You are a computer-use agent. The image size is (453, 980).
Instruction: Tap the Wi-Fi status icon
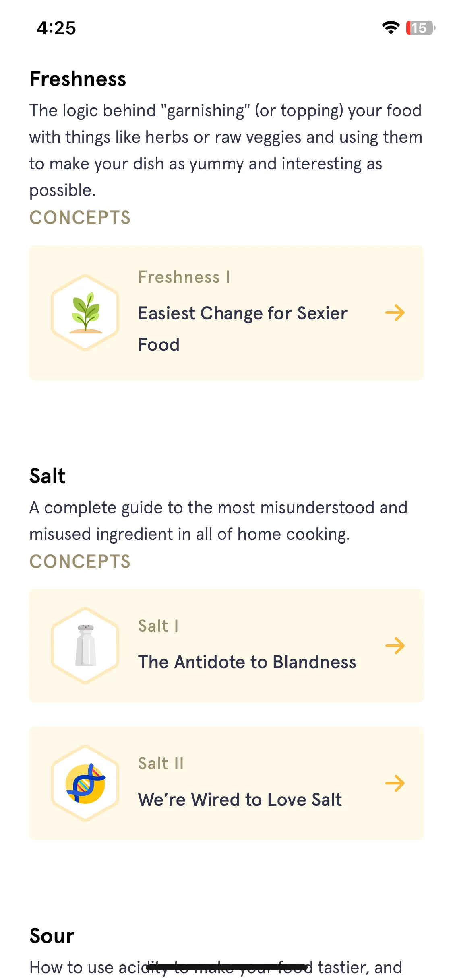pyautogui.click(x=391, y=28)
